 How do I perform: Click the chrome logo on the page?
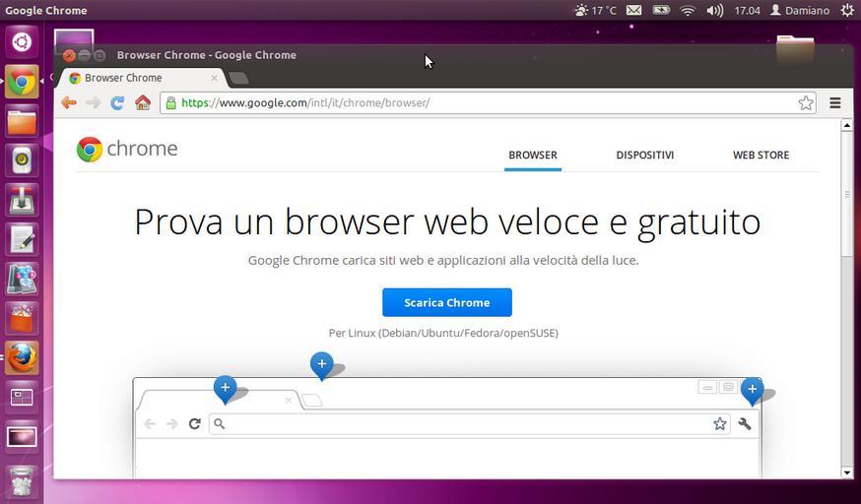[x=127, y=150]
